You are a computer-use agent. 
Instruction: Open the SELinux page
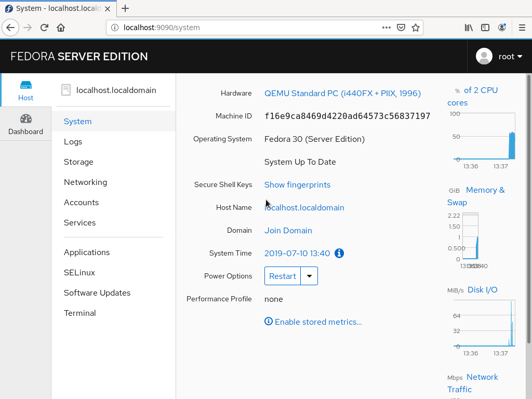(79, 272)
